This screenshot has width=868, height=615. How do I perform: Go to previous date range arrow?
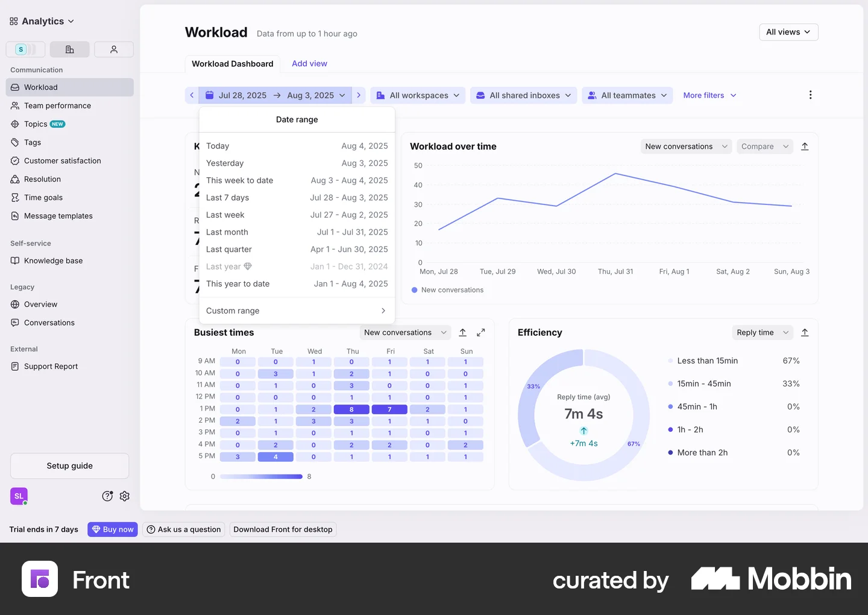(x=192, y=95)
